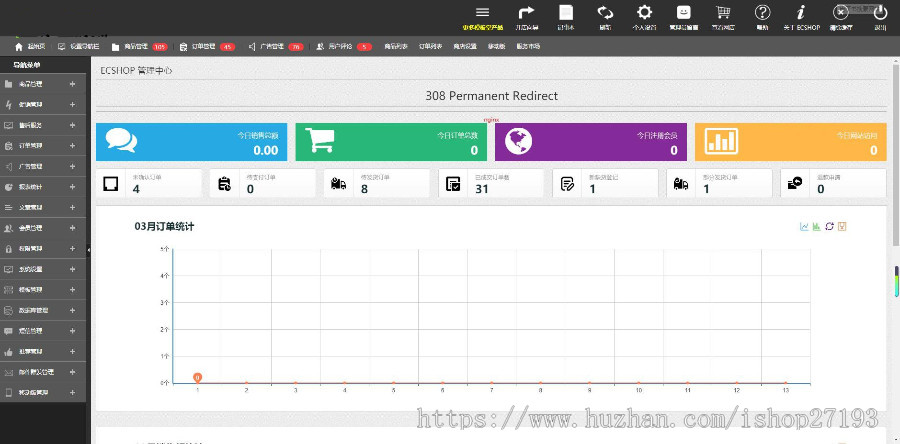Open the navigation bar settings menu item

(79, 47)
